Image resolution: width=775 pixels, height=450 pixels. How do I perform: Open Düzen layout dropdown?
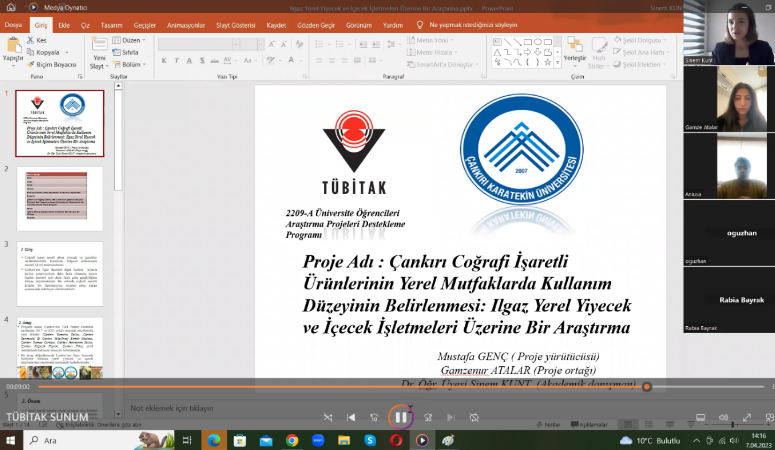[129, 40]
